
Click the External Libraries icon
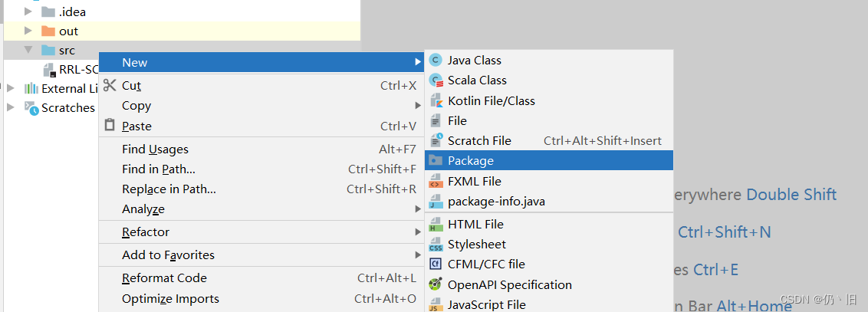click(31, 88)
